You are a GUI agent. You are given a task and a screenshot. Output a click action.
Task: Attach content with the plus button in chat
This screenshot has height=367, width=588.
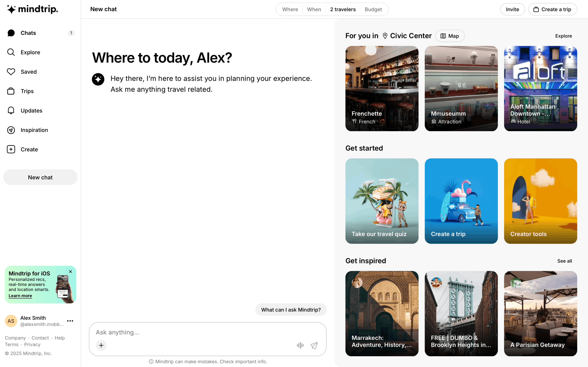pyautogui.click(x=101, y=345)
